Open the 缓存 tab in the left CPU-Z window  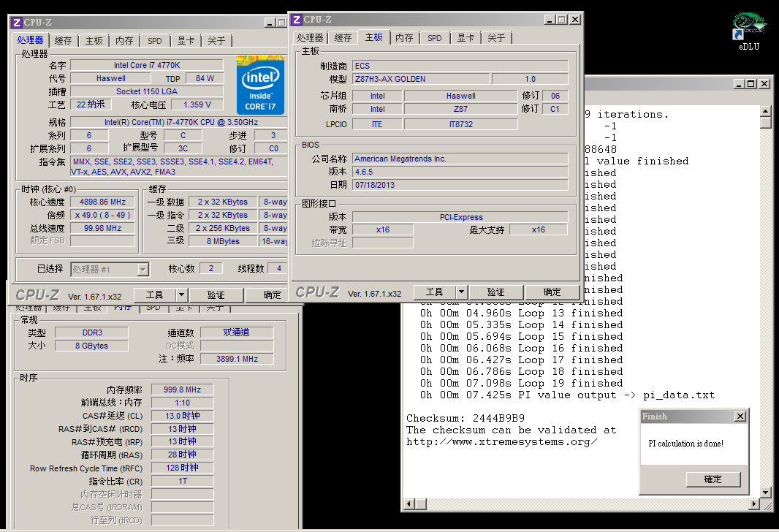click(63, 41)
